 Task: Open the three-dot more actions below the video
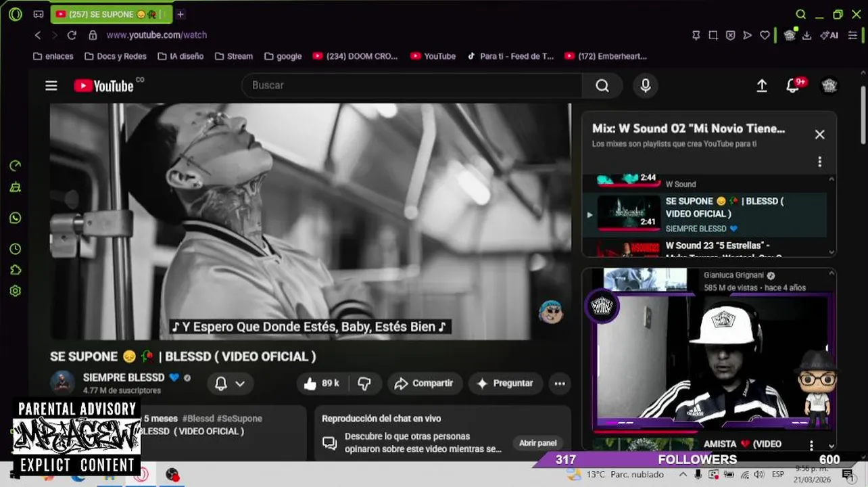pyautogui.click(x=560, y=384)
